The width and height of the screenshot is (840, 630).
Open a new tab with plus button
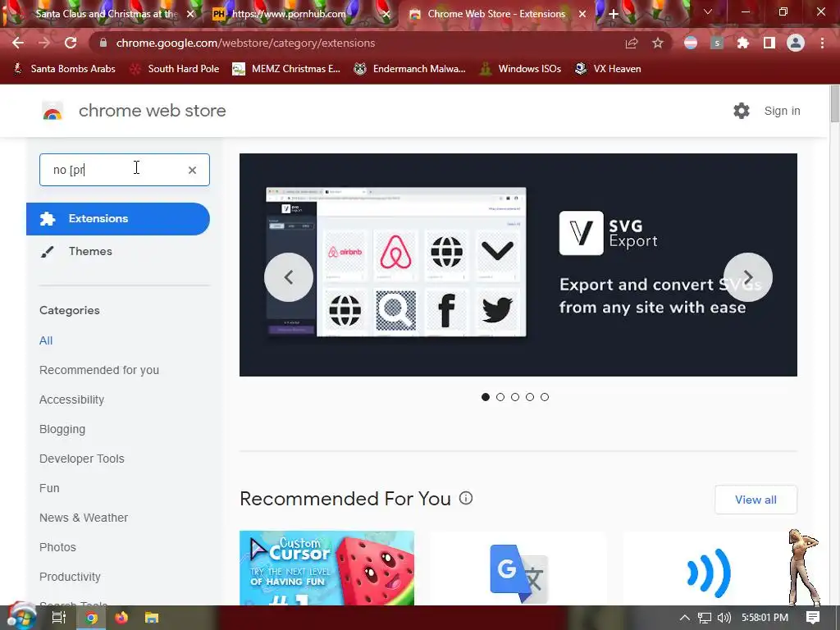pyautogui.click(x=614, y=14)
